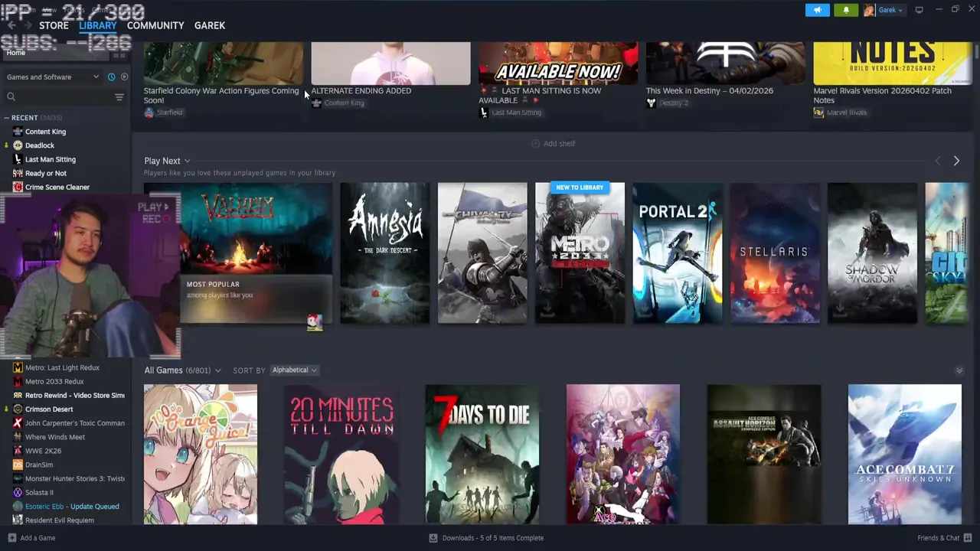This screenshot has height=551, width=980.
Task: Show previous Play Next shelf page arrow
Action: (x=938, y=161)
